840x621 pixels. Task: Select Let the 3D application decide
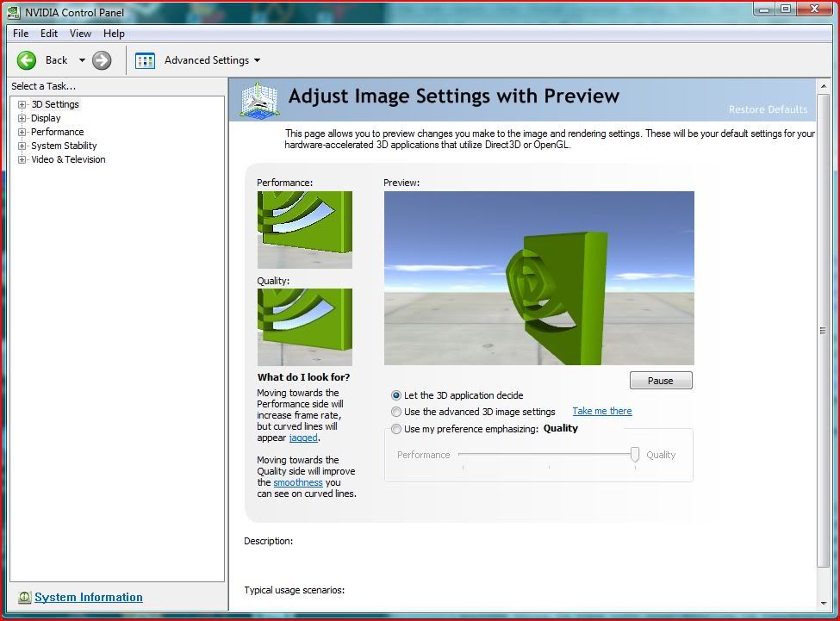point(396,395)
